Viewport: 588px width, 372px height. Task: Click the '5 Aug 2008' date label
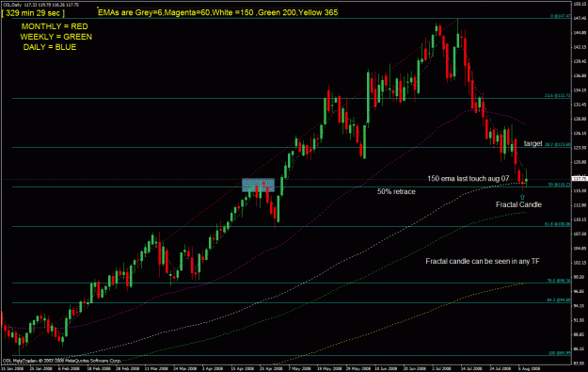[x=530, y=368]
